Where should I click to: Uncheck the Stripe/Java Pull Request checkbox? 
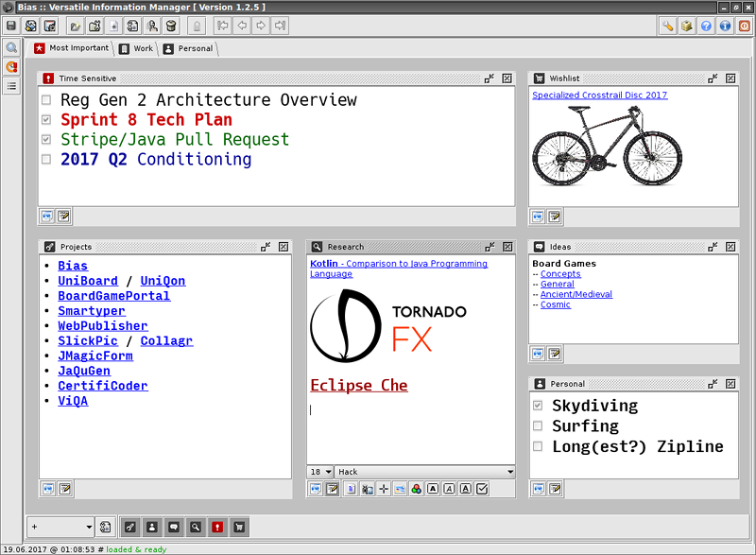(x=46, y=139)
